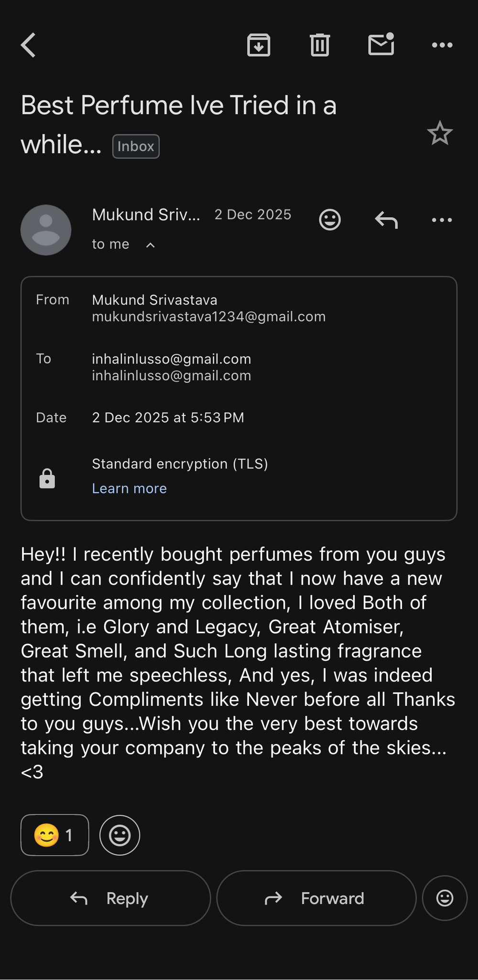Viewport: 478px width, 980px height.
Task: Open message-level three-dot menu
Action: tap(442, 220)
